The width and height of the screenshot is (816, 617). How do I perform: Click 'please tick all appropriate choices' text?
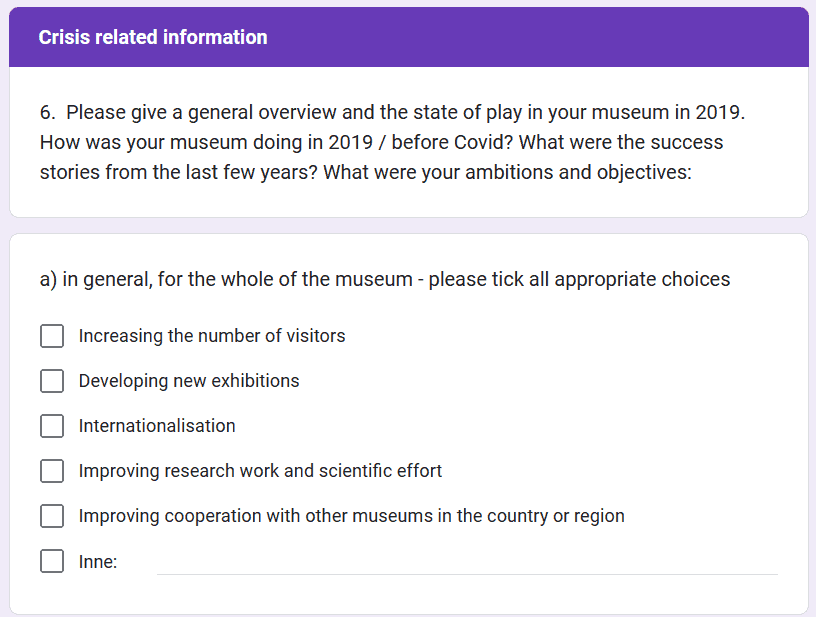(x=579, y=279)
